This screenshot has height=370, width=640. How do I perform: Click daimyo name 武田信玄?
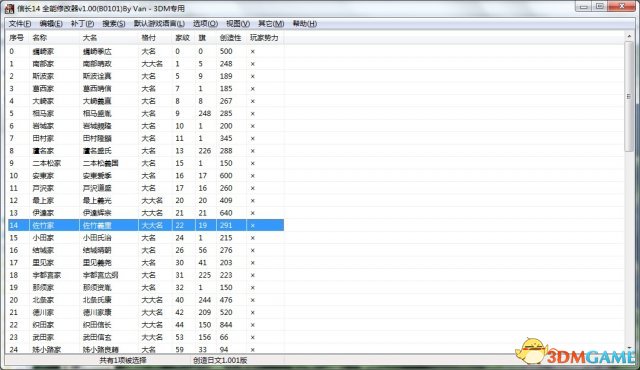[97, 337]
